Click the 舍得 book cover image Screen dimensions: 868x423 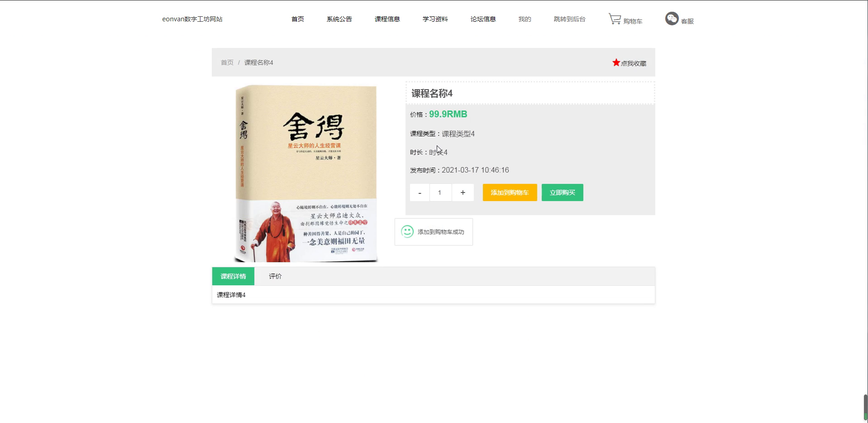click(x=306, y=173)
